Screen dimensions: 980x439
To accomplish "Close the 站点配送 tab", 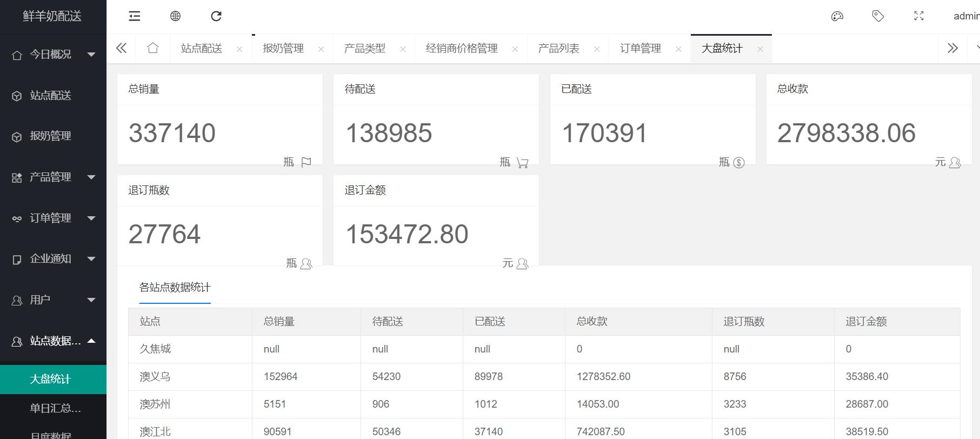I will [239, 49].
